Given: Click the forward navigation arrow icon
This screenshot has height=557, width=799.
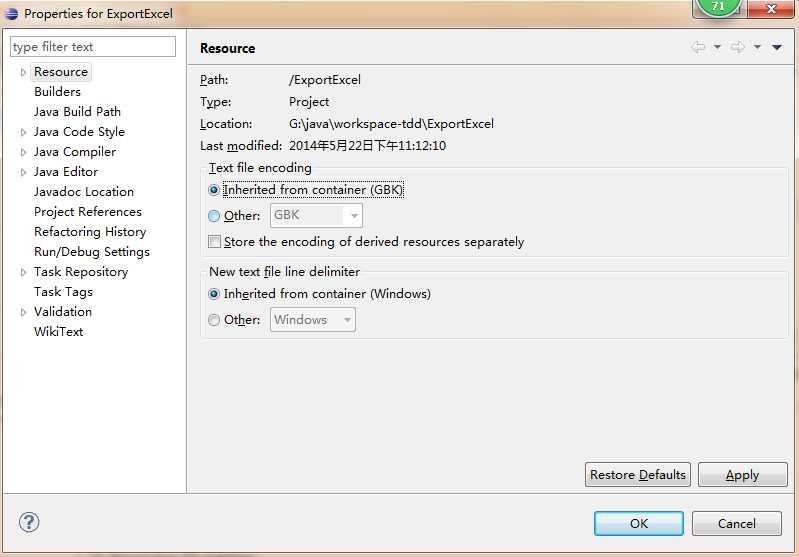Looking at the screenshot, I should (738, 47).
